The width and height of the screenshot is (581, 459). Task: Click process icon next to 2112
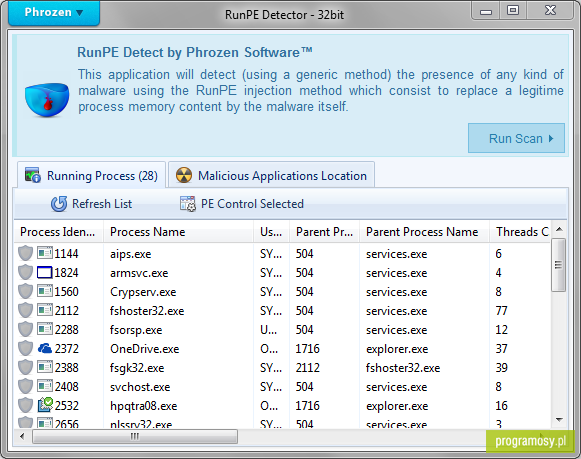click(45, 310)
